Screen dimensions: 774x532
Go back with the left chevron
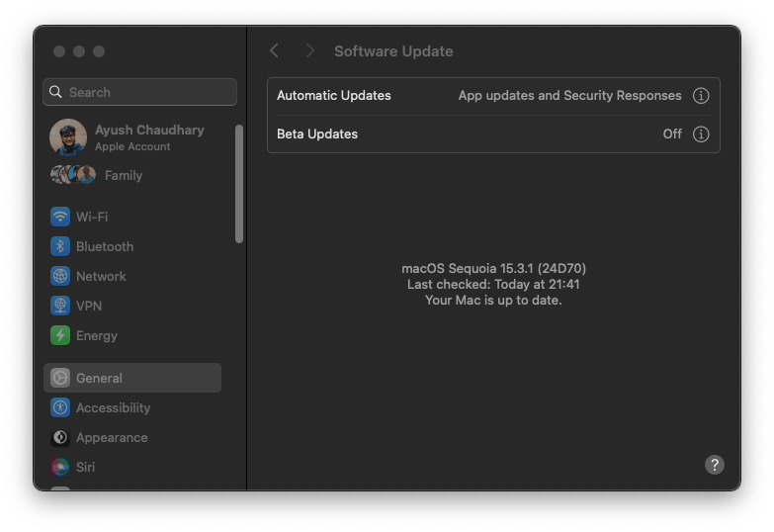click(x=274, y=50)
